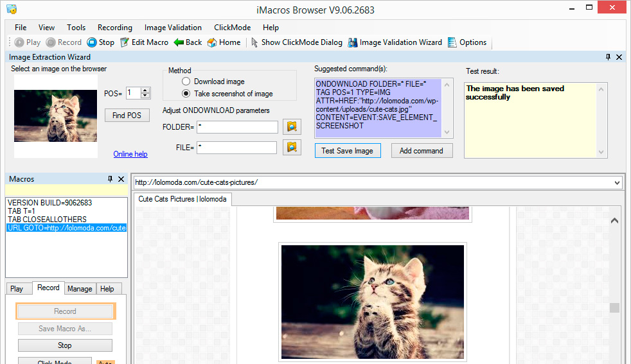The height and width of the screenshot is (364, 631).
Task: Go Back using the green arrow icon
Action: [179, 42]
